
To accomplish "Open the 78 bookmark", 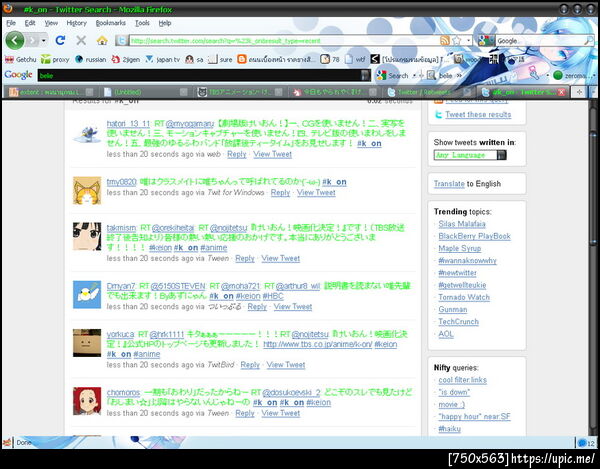I will 330,59.
